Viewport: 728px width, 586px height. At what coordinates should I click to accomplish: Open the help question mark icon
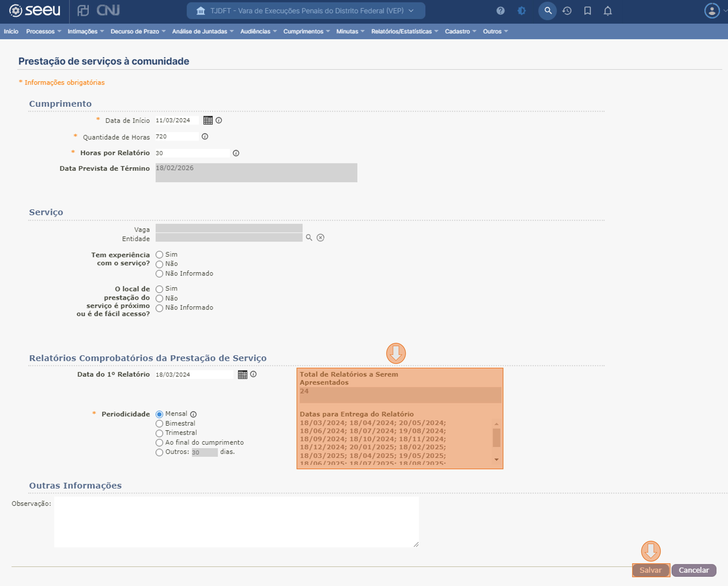tap(500, 11)
